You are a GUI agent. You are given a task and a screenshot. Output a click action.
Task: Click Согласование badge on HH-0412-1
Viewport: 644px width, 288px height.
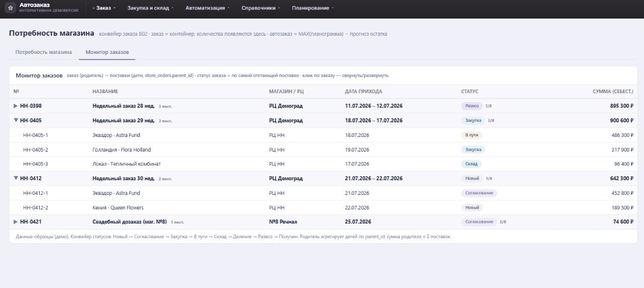pyautogui.click(x=479, y=193)
